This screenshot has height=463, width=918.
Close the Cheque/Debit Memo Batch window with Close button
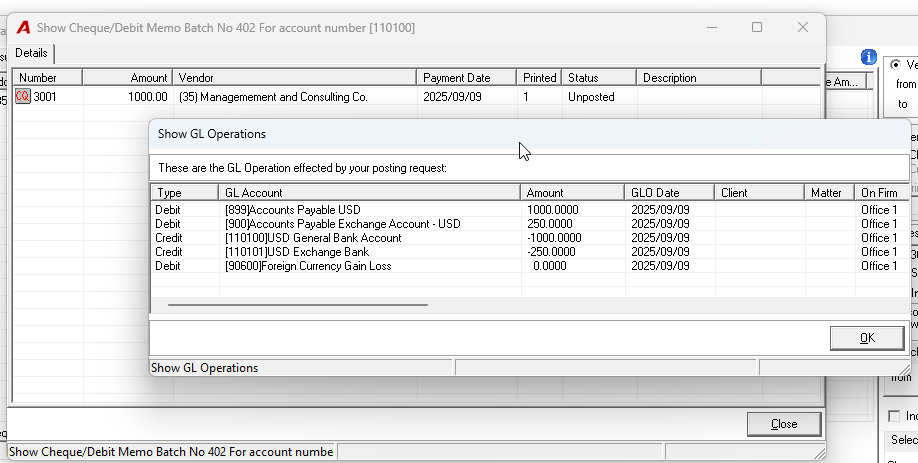tap(784, 424)
